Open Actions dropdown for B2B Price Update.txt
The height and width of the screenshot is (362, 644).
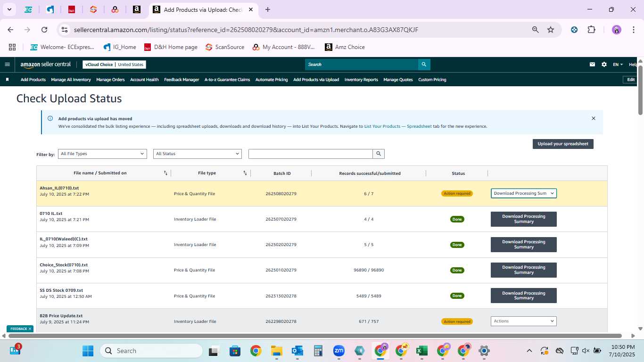coord(524,321)
